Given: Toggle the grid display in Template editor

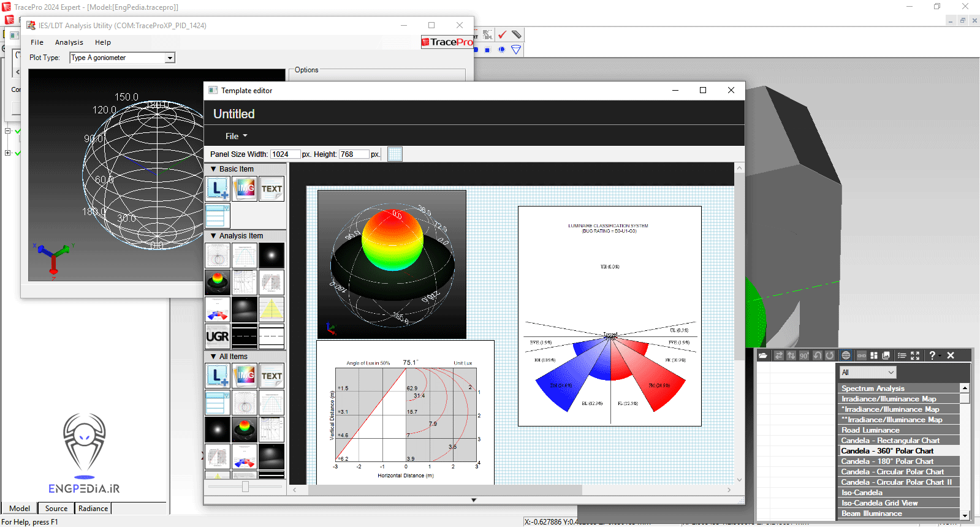Looking at the screenshot, I should coord(395,154).
